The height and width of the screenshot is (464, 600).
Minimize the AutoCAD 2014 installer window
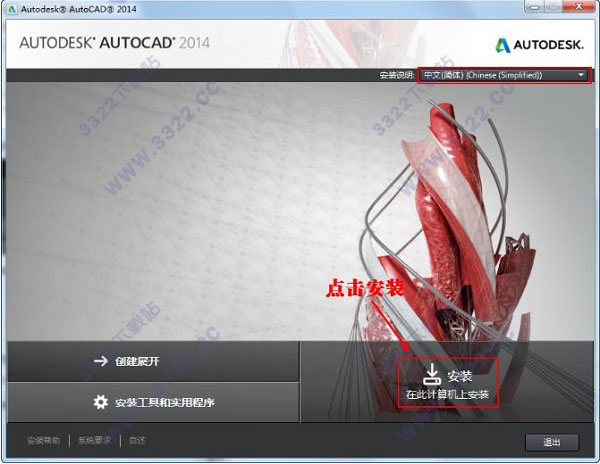(536, 7)
